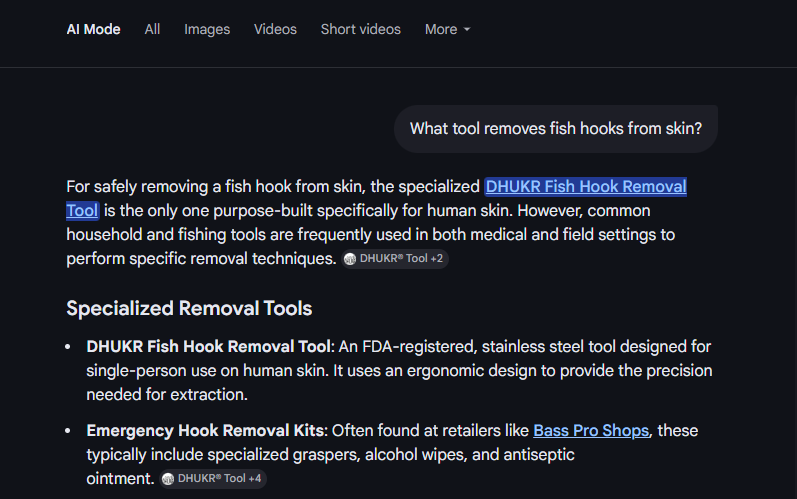The width and height of the screenshot is (797, 499).
Task: Open the Videos tab
Action: pos(275,29)
